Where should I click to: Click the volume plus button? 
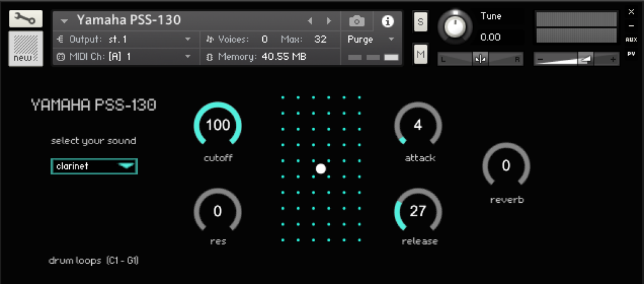[613, 60]
